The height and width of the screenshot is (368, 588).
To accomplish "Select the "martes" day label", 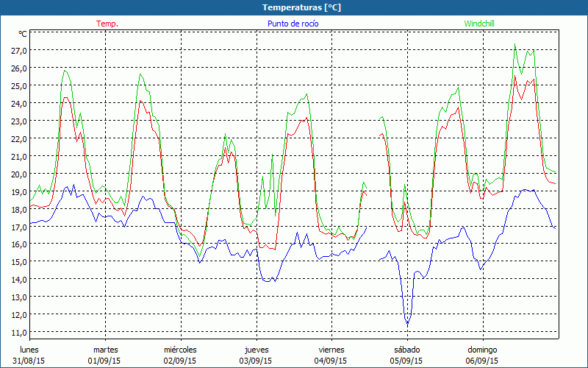I will click(105, 350).
